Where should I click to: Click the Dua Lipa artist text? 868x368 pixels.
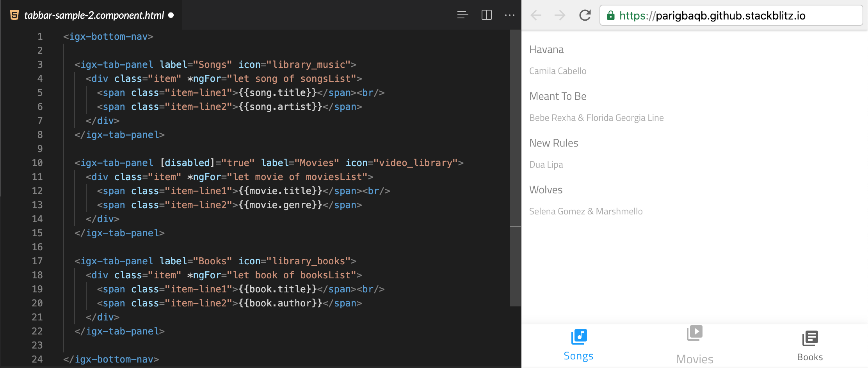click(546, 165)
